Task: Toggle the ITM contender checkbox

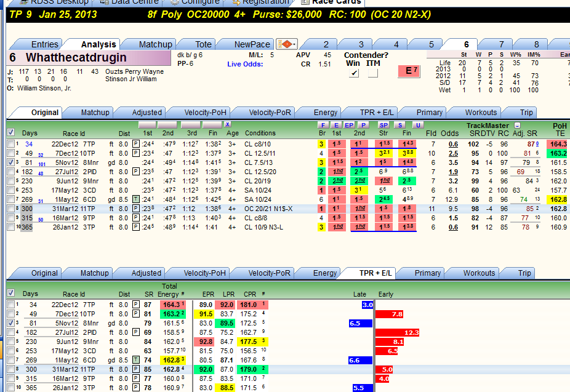Action: [x=373, y=73]
